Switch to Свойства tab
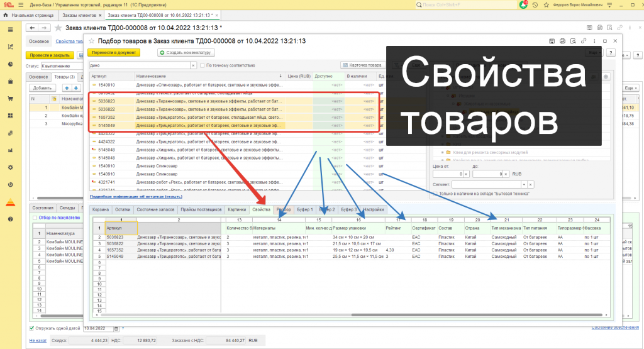The image size is (644, 349). [262, 209]
